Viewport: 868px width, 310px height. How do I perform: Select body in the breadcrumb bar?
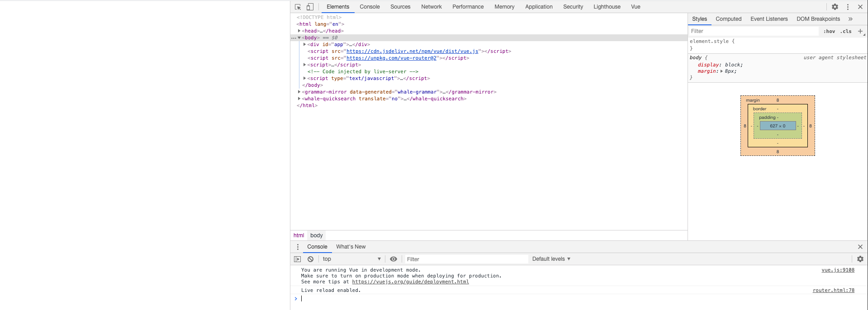317,235
